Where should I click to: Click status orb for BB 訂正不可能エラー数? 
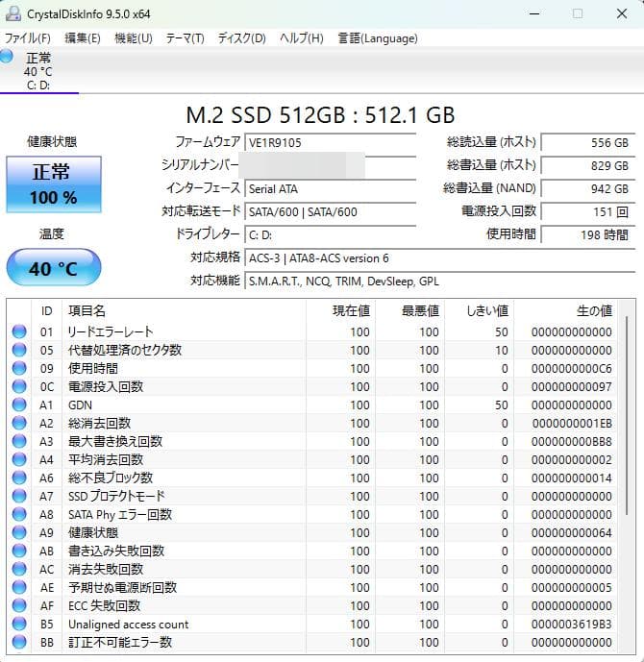coord(19,642)
